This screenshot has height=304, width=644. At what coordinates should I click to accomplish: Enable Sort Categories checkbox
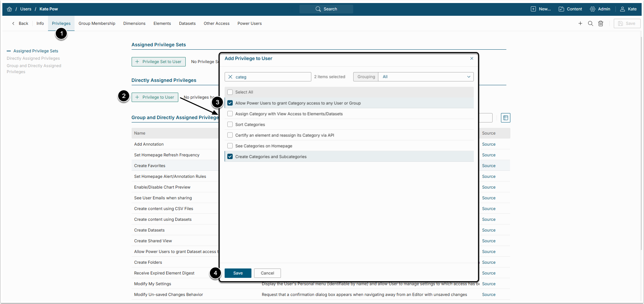pos(230,124)
